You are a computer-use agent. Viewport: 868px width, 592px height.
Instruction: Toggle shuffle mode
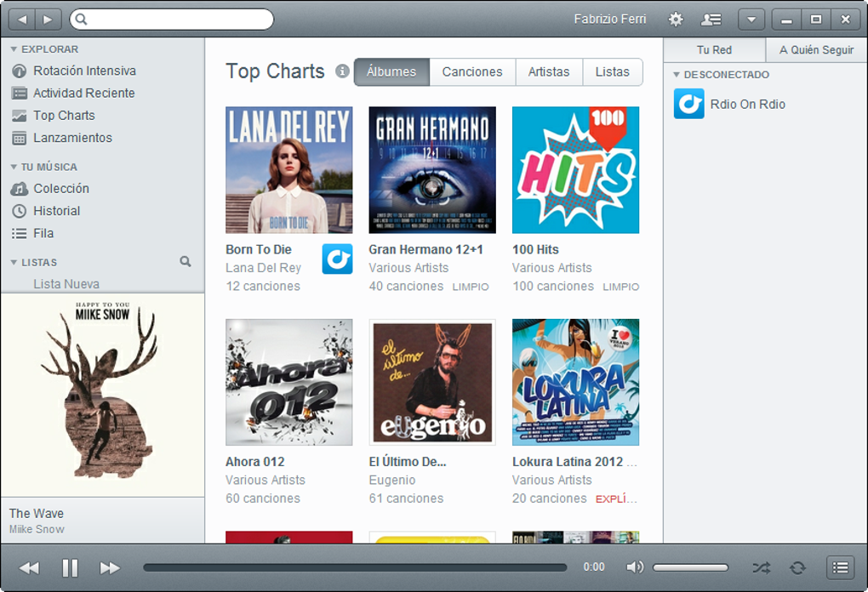[761, 567]
